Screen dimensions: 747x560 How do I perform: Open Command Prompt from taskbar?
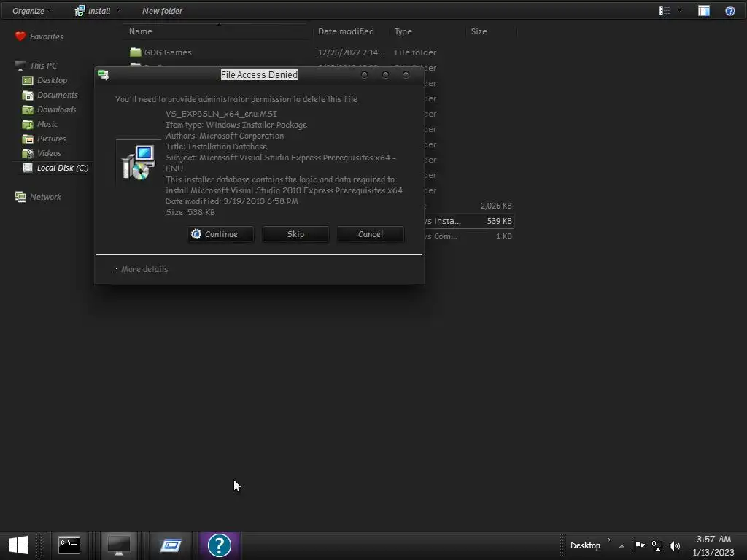pyautogui.click(x=69, y=545)
